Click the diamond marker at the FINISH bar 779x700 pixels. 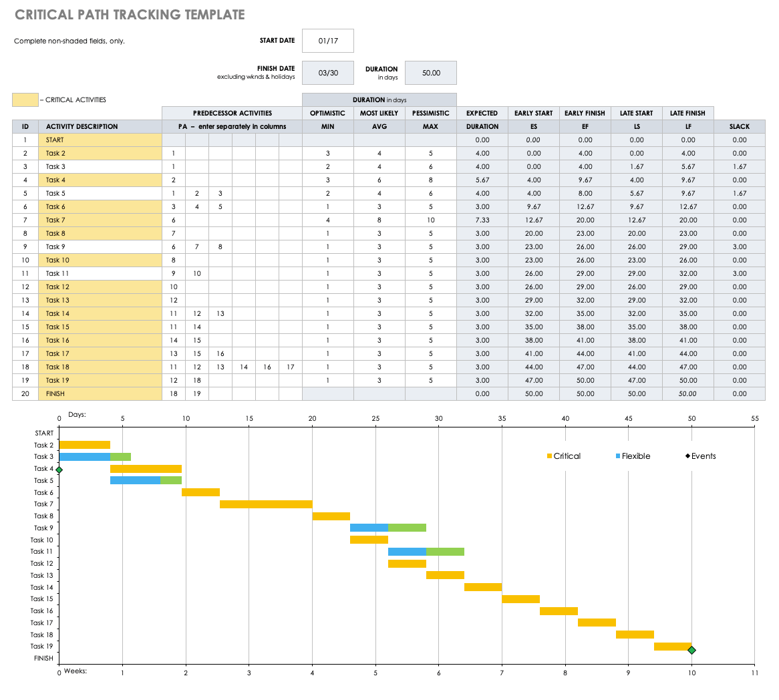coord(691,649)
